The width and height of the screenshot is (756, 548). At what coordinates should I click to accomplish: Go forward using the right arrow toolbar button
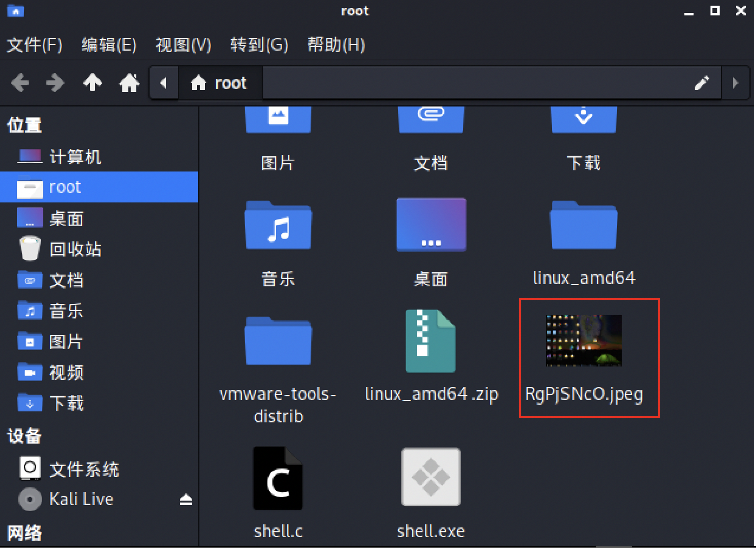(55, 83)
